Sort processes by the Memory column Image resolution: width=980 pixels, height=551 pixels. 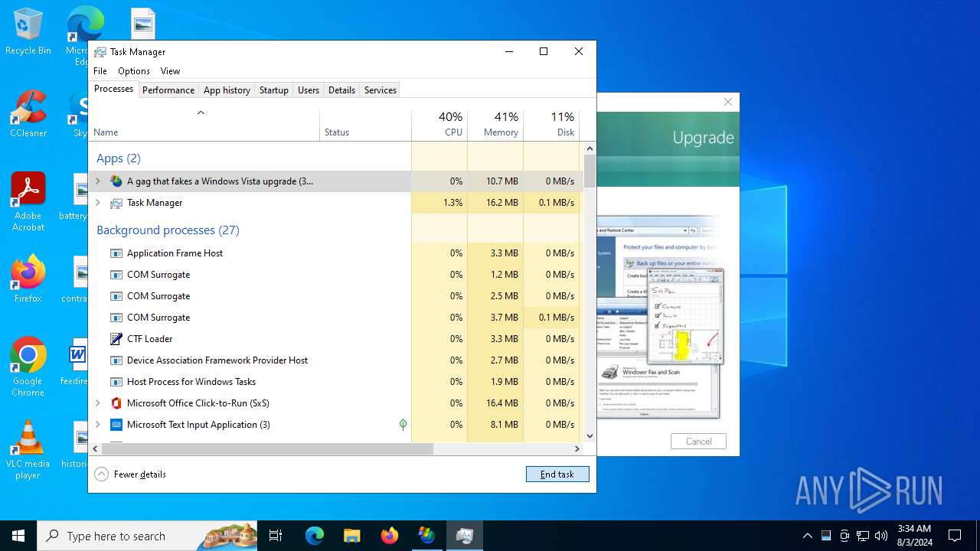point(495,126)
